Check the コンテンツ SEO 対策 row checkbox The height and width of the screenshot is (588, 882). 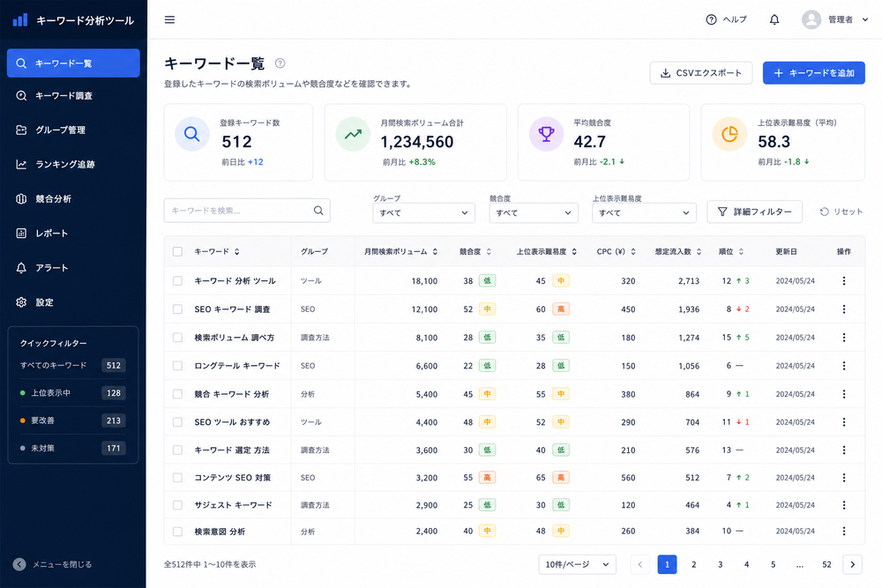177,477
